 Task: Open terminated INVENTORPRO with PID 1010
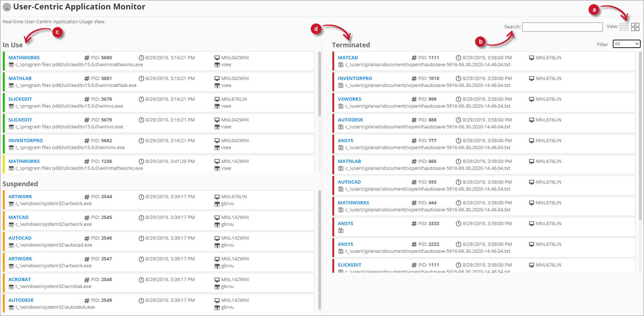tap(355, 78)
